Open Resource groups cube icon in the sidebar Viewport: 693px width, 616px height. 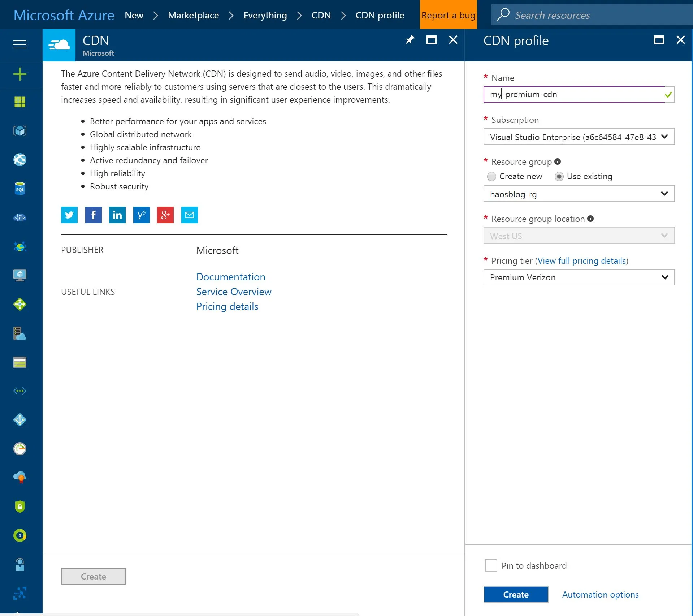pos(20,131)
